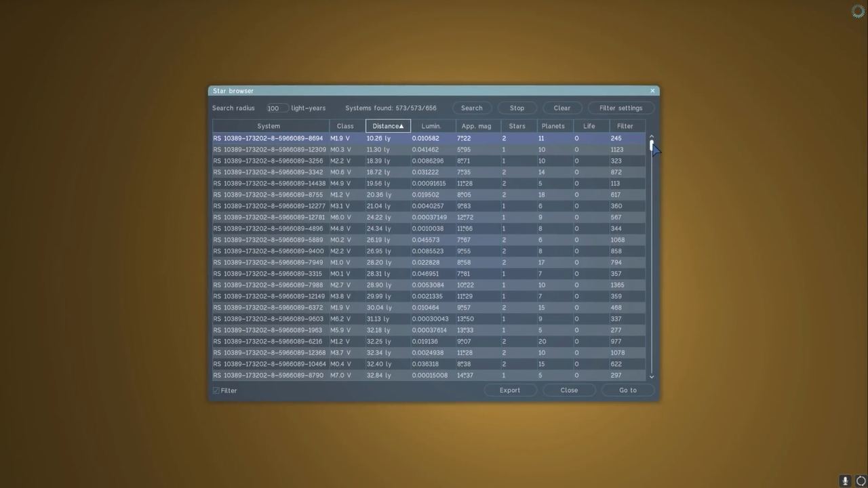Click the 0.00030043 luminosity cell
The image size is (868, 488).
click(433, 319)
